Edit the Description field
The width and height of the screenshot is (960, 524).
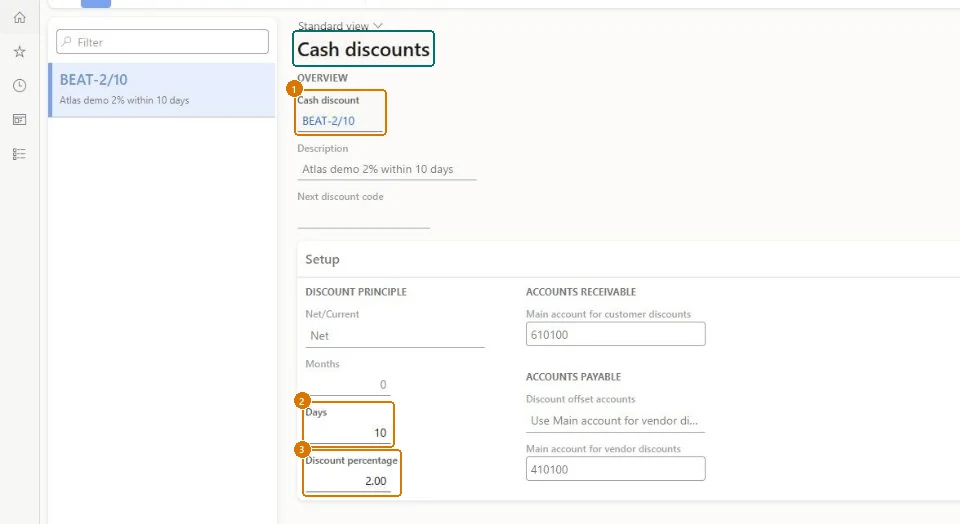point(387,170)
